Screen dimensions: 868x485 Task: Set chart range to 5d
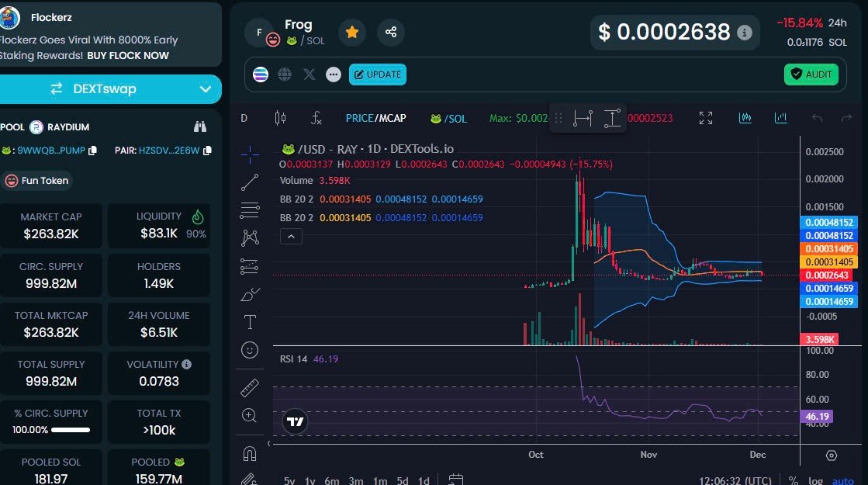pos(403,480)
